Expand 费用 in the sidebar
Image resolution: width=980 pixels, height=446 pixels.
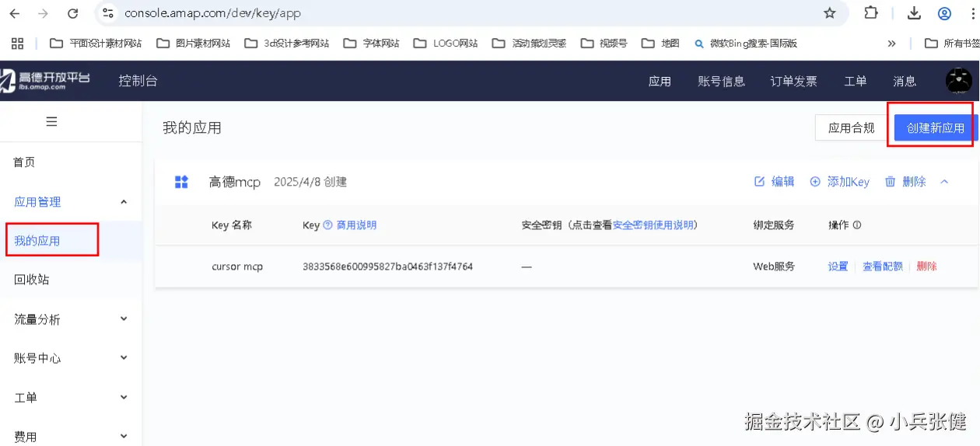click(x=71, y=437)
